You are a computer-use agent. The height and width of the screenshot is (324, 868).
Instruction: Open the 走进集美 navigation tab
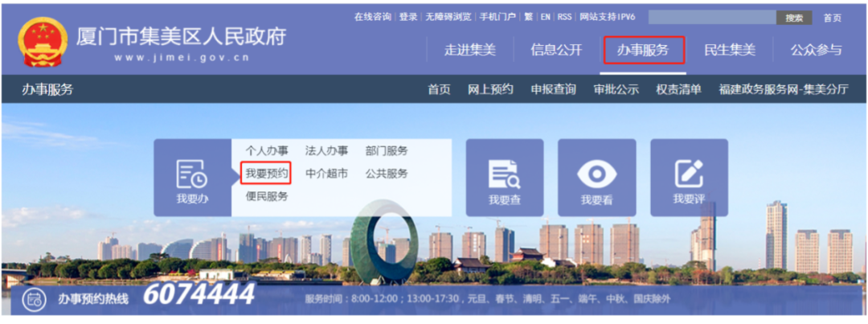(x=470, y=50)
